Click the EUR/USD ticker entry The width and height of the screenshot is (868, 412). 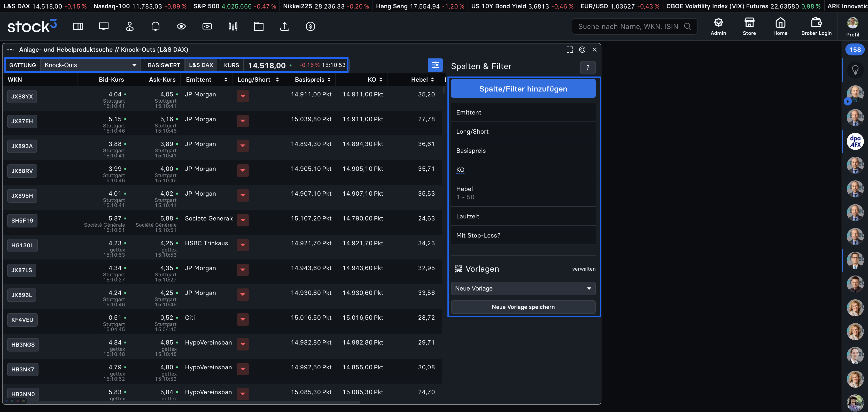click(620, 6)
